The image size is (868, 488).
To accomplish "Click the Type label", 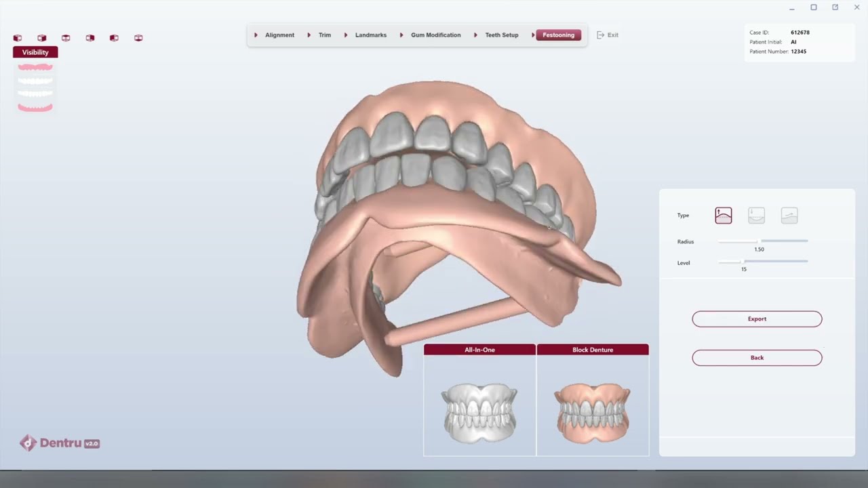I will pos(683,216).
